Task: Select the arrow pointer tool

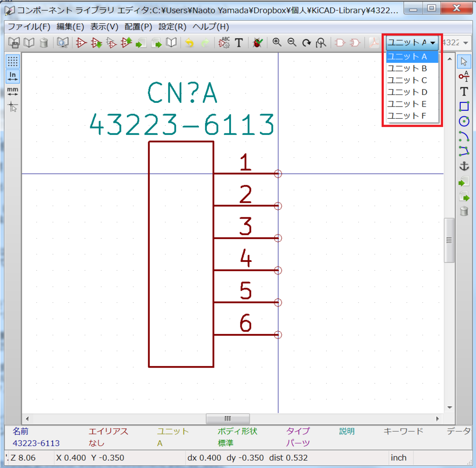Action: (463, 61)
